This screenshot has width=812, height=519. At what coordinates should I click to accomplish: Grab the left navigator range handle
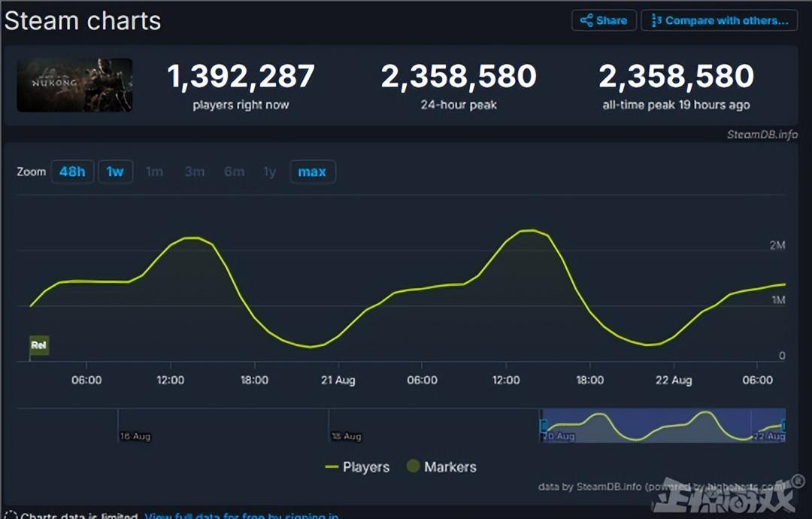(542, 426)
